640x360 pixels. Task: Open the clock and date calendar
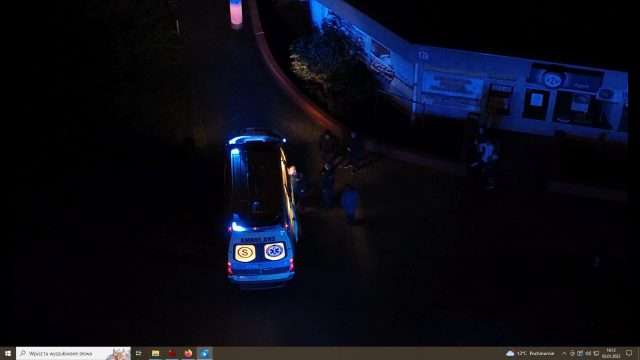click(x=611, y=353)
